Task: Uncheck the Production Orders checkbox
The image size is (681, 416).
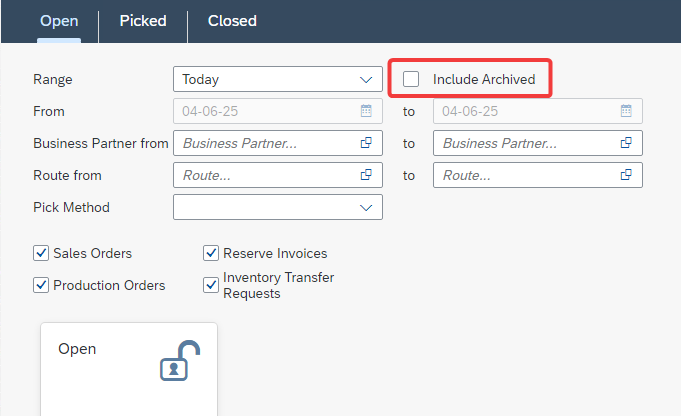Action: click(41, 285)
